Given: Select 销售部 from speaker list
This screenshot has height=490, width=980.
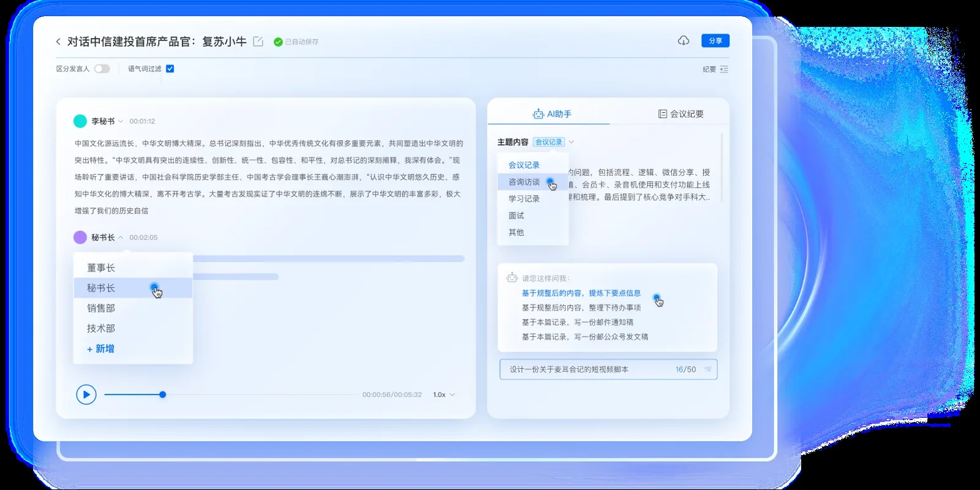Looking at the screenshot, I should (133, 308).
